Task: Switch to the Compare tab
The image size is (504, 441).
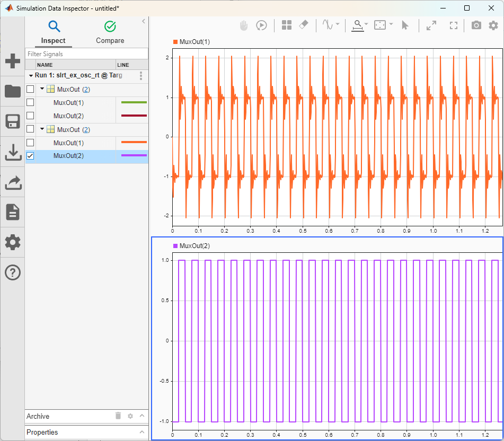Action: pos(110,32)
